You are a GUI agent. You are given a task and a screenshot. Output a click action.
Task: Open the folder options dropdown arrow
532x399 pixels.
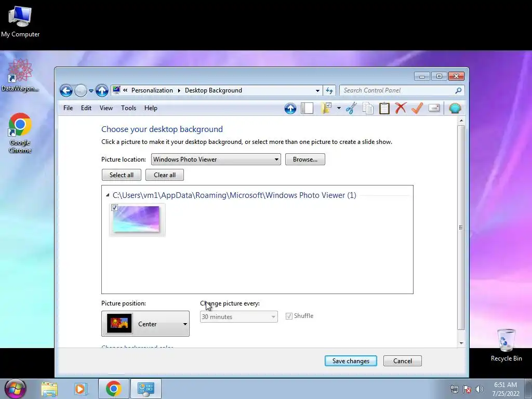tap(339, 108)
